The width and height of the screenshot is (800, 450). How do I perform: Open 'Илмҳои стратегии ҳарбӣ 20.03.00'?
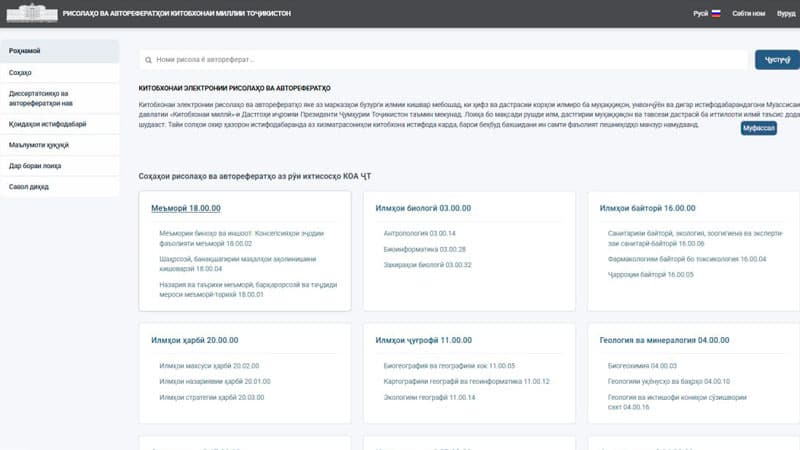pyautogui.click(x=212, y=397)
